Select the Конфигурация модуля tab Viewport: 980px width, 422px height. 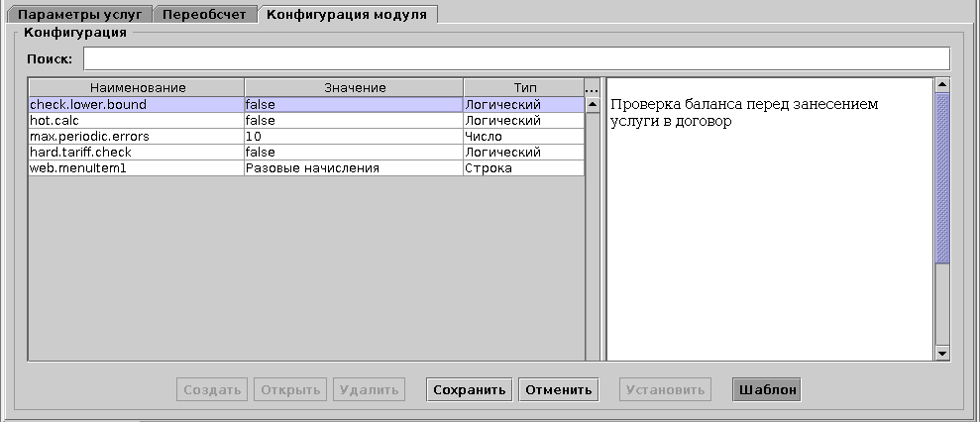[x=347, y=15]
